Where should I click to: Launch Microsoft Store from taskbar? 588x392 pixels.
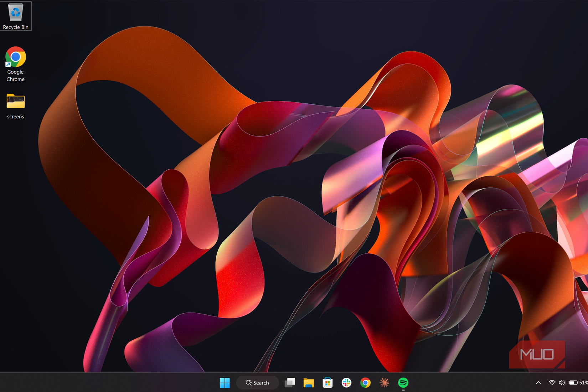327,383
